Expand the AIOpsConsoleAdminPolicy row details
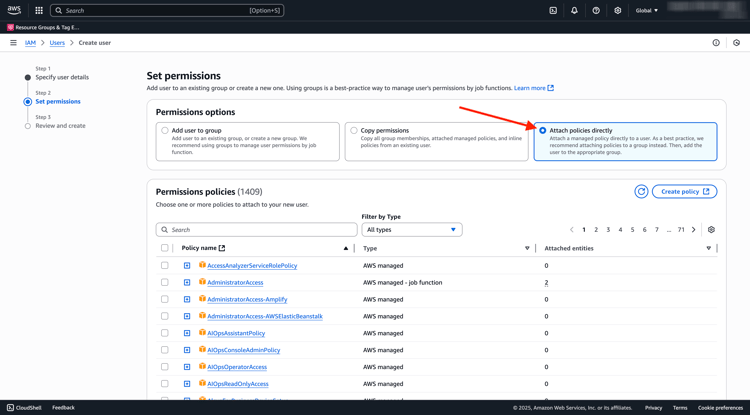Screen dimensions: 750x415 (x=187, y=350)
